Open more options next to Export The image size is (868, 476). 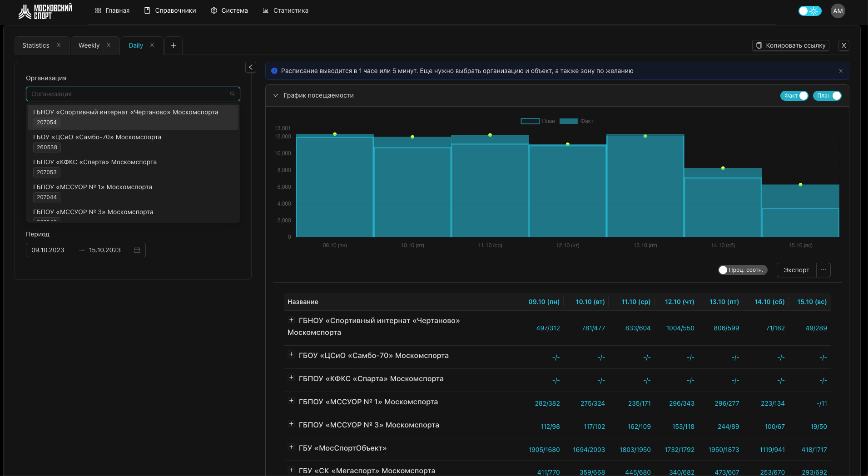(x=823, y=270)
